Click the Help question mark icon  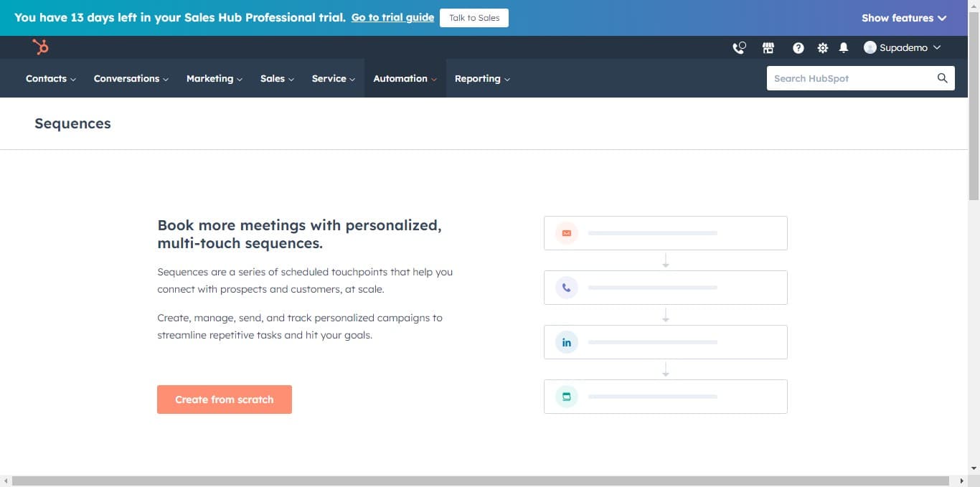[x=798, y=48]
